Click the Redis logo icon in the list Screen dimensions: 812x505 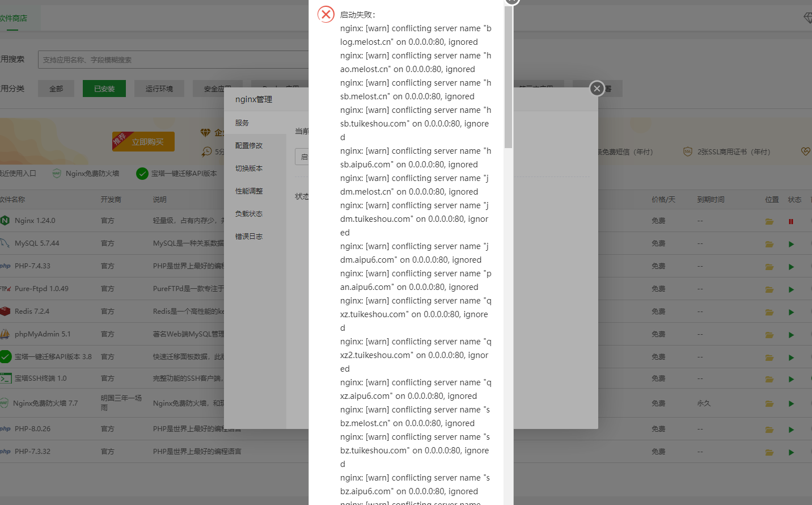pos(5,311)
